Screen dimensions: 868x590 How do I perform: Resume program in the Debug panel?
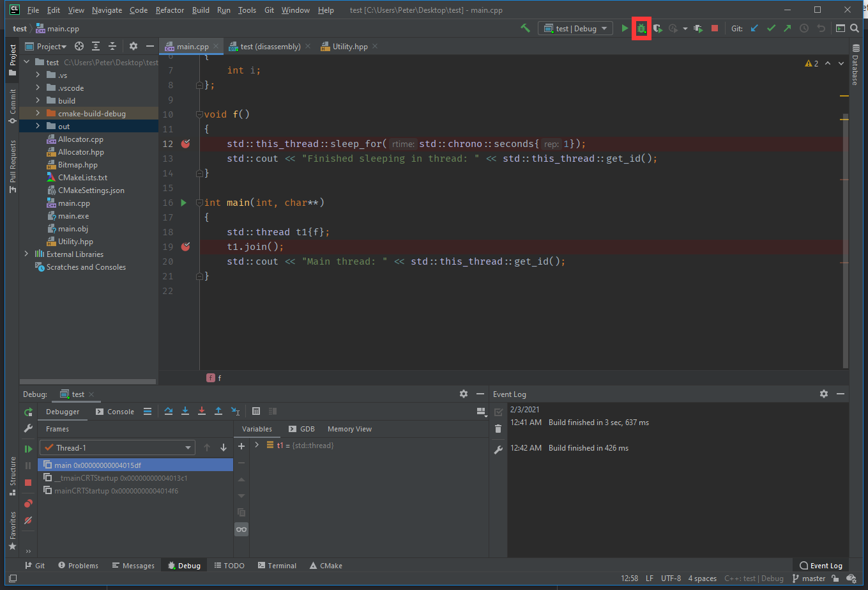[28, 449]
